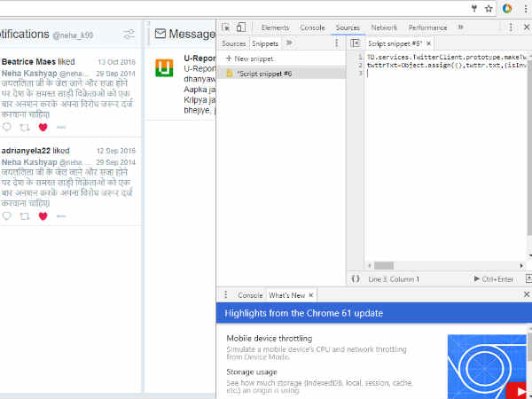Run snippet with Ctrl+Enter button
Viewport: 532px width, 399px height.
(493, 279)
